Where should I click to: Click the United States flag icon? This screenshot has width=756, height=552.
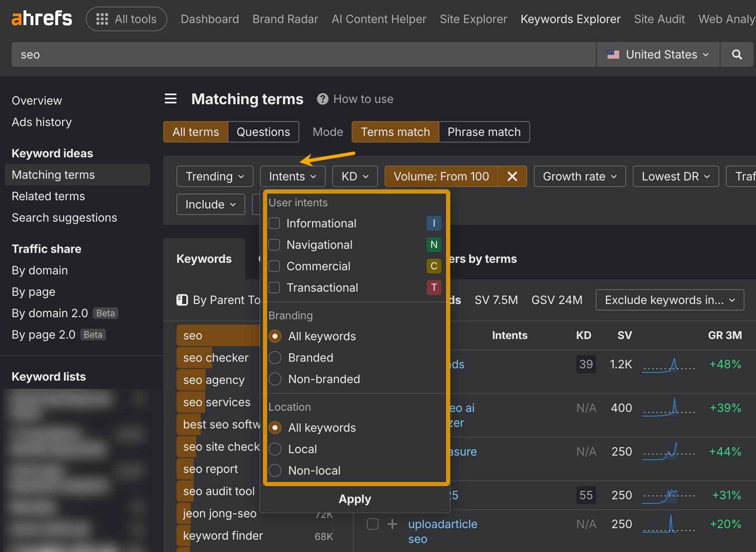point(614,54)
